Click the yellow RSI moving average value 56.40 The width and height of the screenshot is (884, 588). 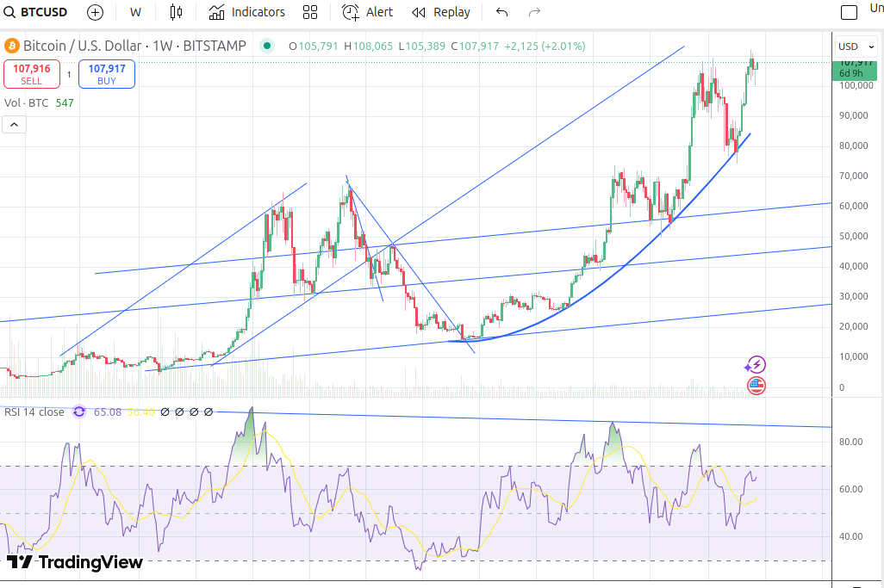141,412
